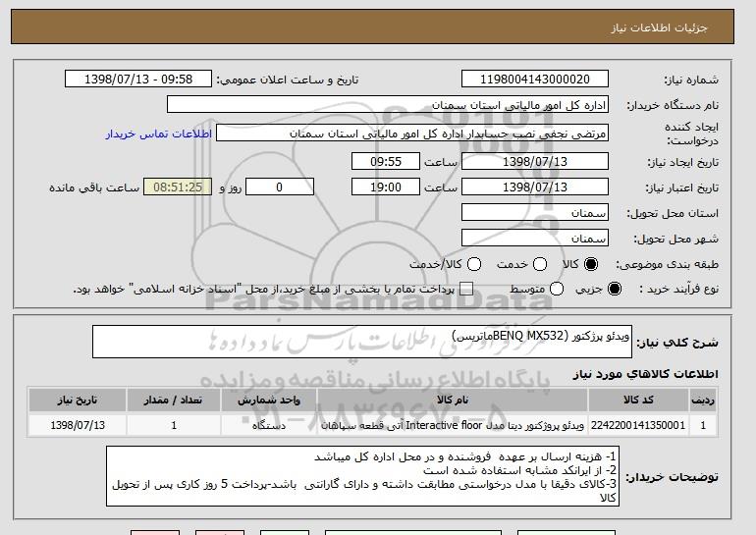Click the 19:00 validity time field
The height and width of the screenshot is (535, 756).
386,187
